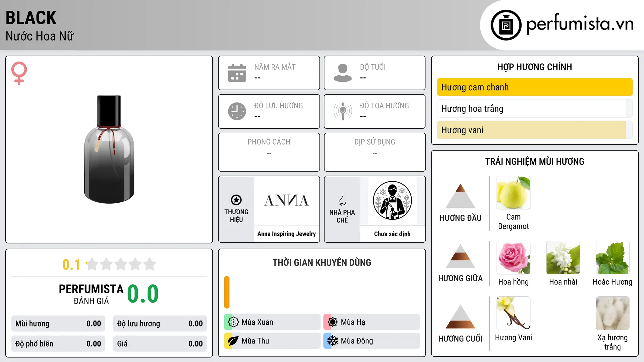Go to perfumista.vn site name
The width and height of the screenshot is (644, 362).
(x=580, y=24)
